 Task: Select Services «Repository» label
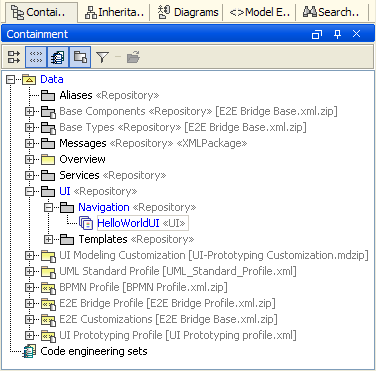113,175
